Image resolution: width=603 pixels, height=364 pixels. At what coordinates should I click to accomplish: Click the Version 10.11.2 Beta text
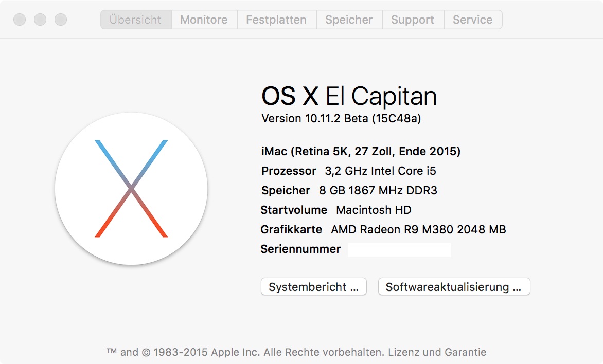pos(341,118)
